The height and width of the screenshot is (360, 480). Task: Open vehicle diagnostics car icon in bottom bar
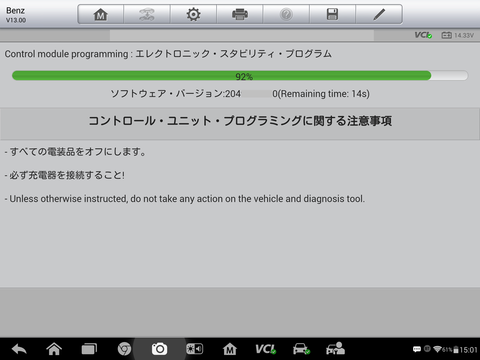301,349
